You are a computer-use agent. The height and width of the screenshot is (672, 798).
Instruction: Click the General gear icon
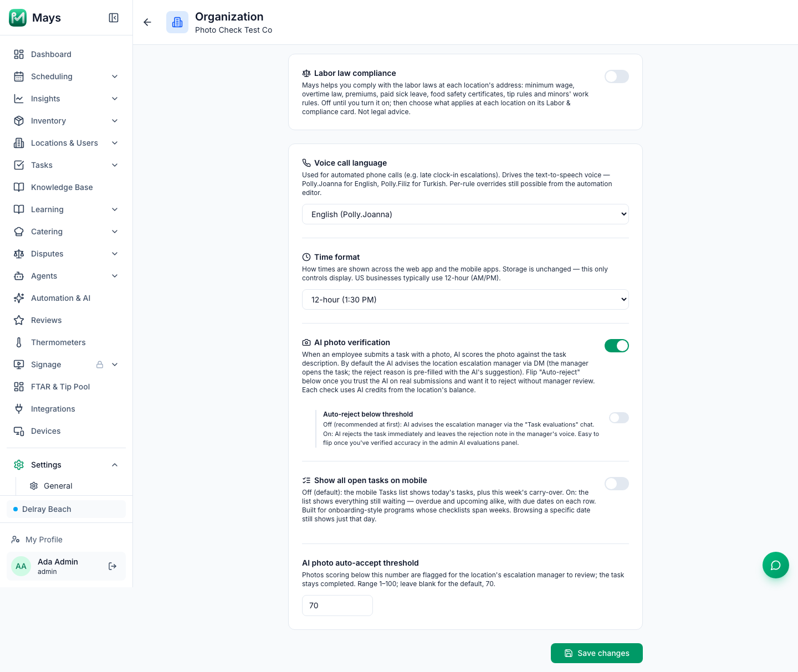(x=34, y=486)
